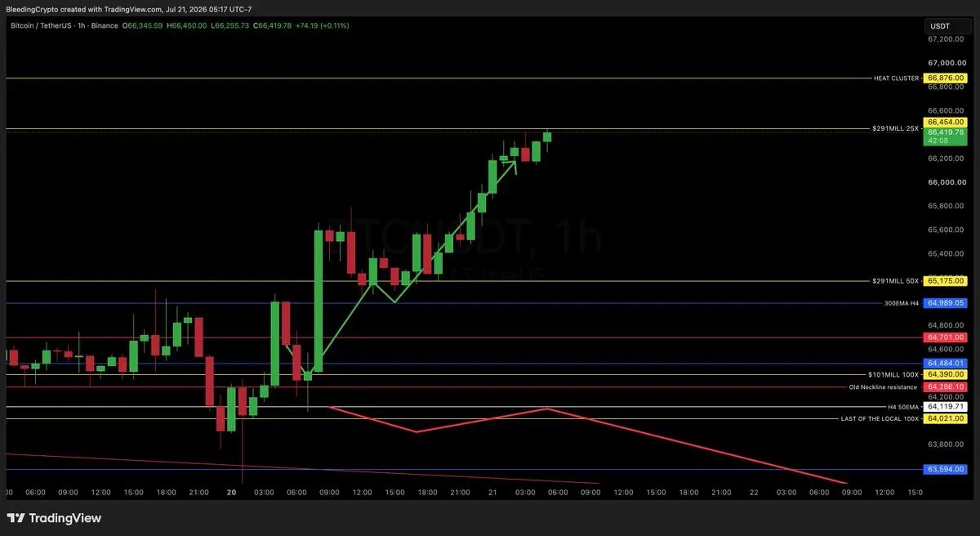Click date marker 22 on the time axis
The image size is (980, 536).
755,492
